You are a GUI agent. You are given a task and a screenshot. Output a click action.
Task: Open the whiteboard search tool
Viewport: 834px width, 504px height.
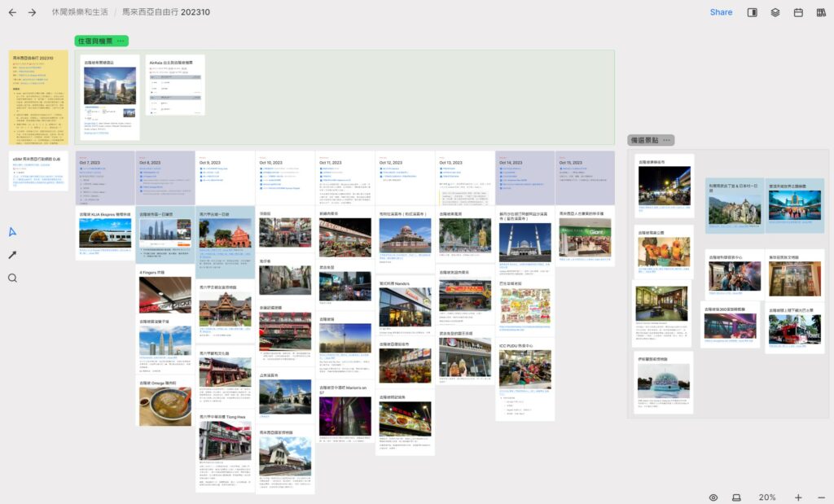click(x=12, y=278)
